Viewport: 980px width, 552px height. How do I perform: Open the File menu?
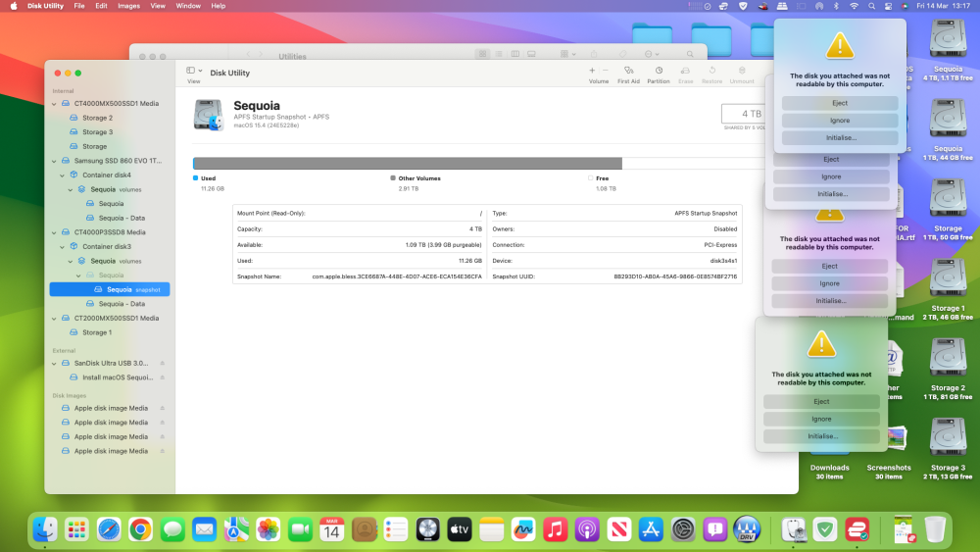pos(79,6)
